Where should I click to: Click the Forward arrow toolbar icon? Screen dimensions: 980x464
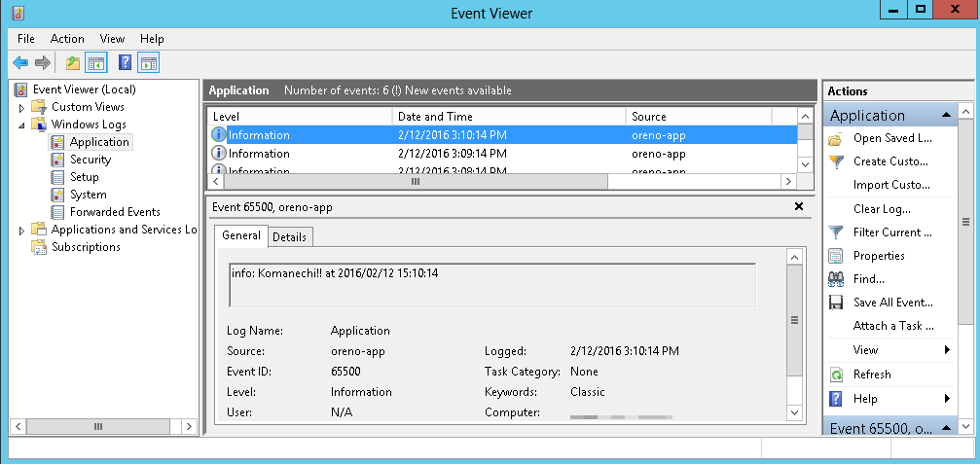coord(43,62)
